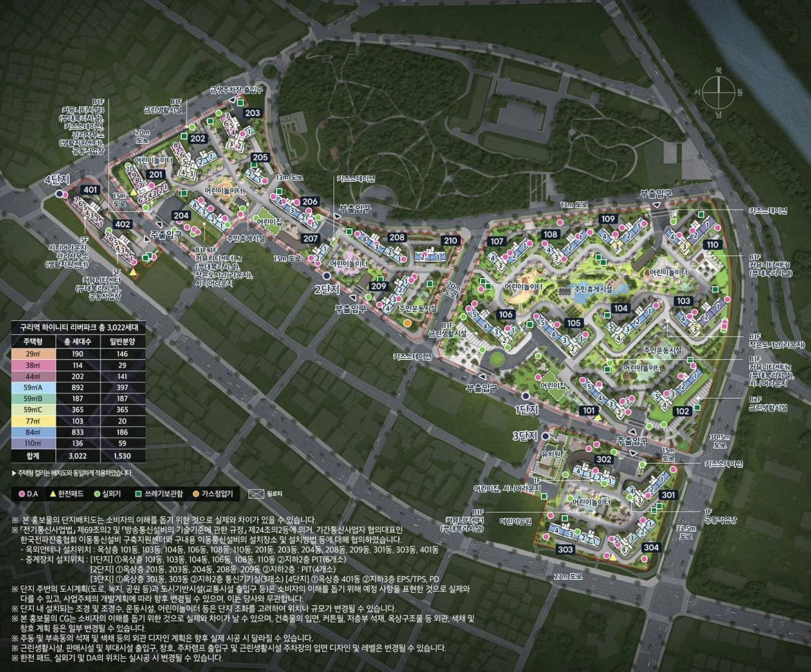Click yellow triangle next to building 101

pos(598,416)
